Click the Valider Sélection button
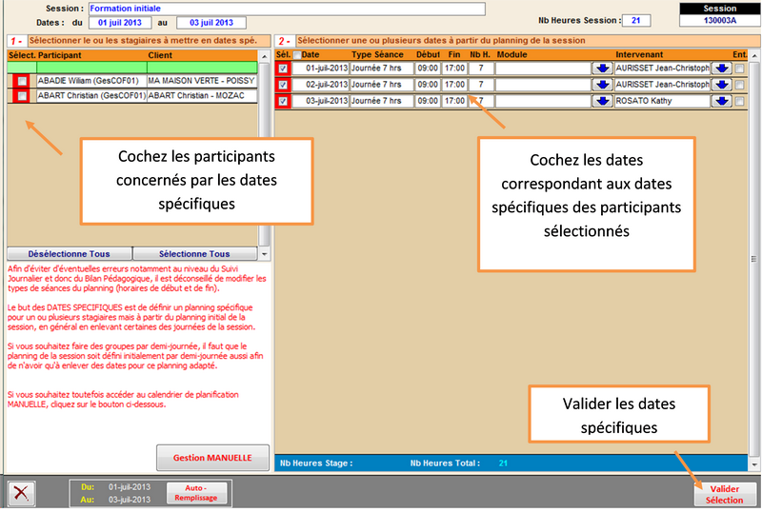The height and width of the screenshot is (532, 762). 724,494
